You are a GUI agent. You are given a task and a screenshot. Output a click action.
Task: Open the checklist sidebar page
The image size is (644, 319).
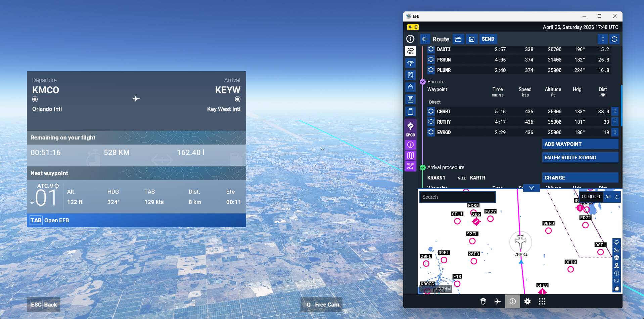click(410, 75)
